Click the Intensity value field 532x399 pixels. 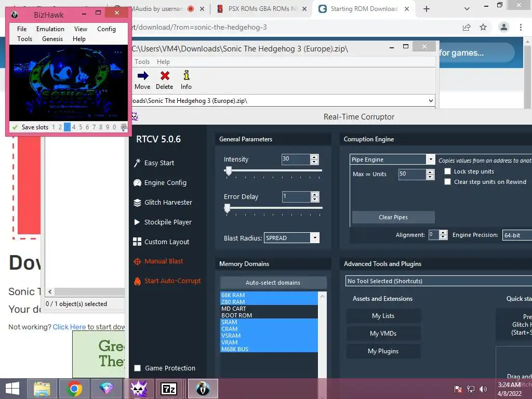(296, 159)
